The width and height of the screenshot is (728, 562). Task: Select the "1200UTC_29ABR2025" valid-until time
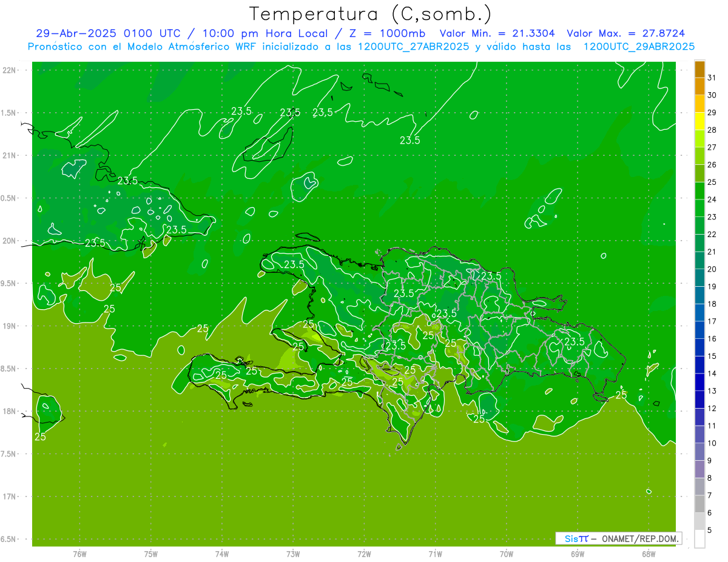(x=639, y=47)
